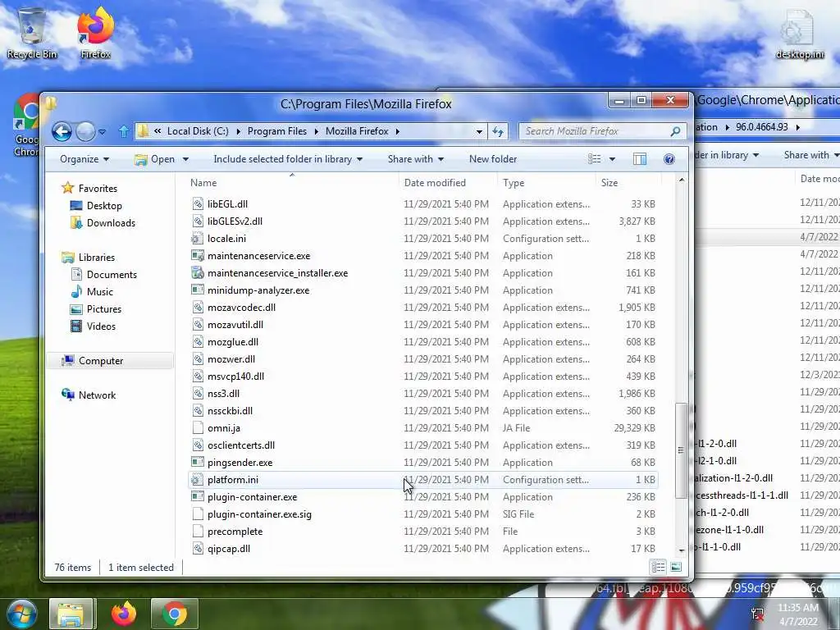
Task: Click the libEGL.dll file icon
Action: click(x=198, y=204)
